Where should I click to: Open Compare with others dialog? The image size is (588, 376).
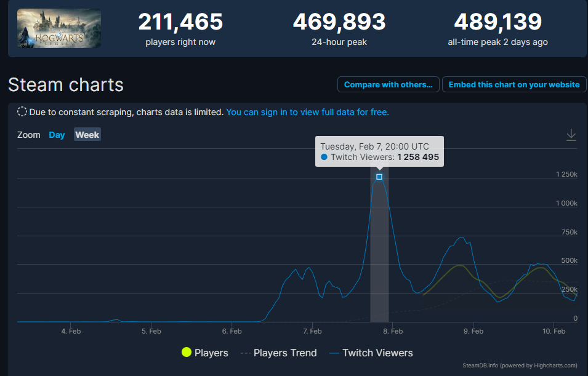coord(388,84)
